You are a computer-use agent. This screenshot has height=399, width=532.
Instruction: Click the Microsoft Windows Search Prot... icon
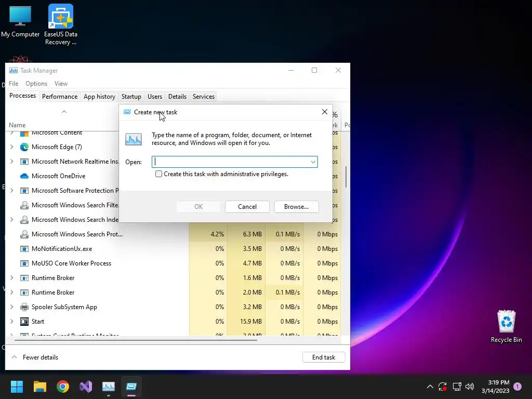click(x=24, y=234)
